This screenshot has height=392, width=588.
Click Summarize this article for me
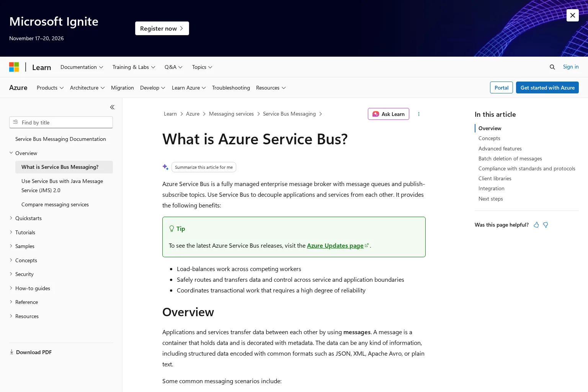pyautogui.click(x=204, y=167)
